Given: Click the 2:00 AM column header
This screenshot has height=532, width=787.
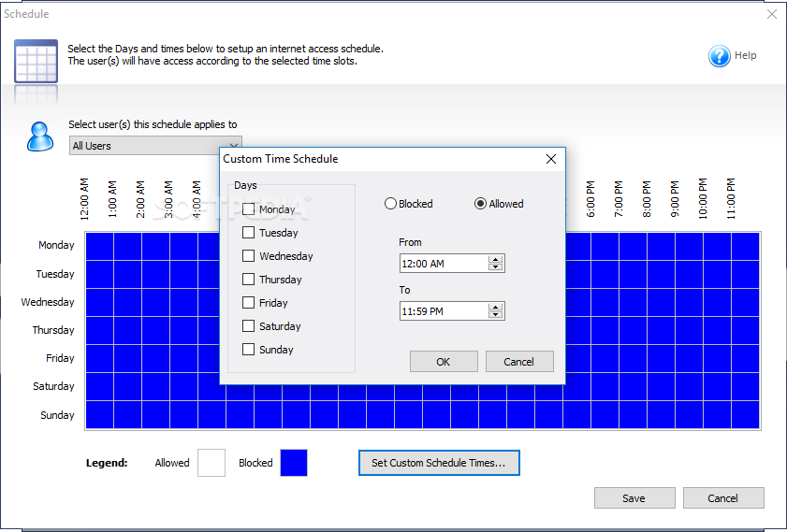Looking at the screenshot, I should (140, 199).
